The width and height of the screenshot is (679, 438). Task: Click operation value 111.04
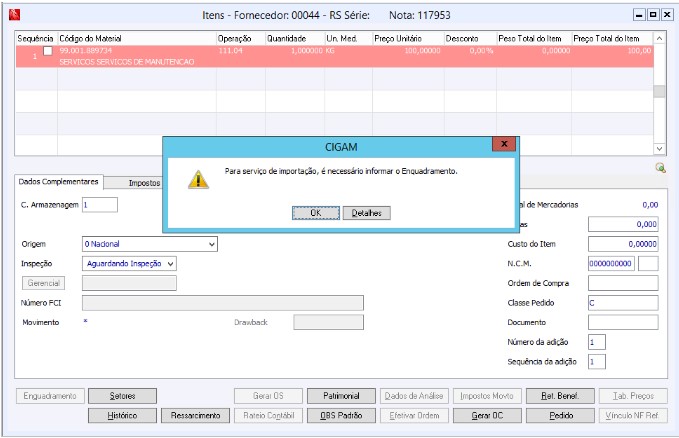point(230,51)
